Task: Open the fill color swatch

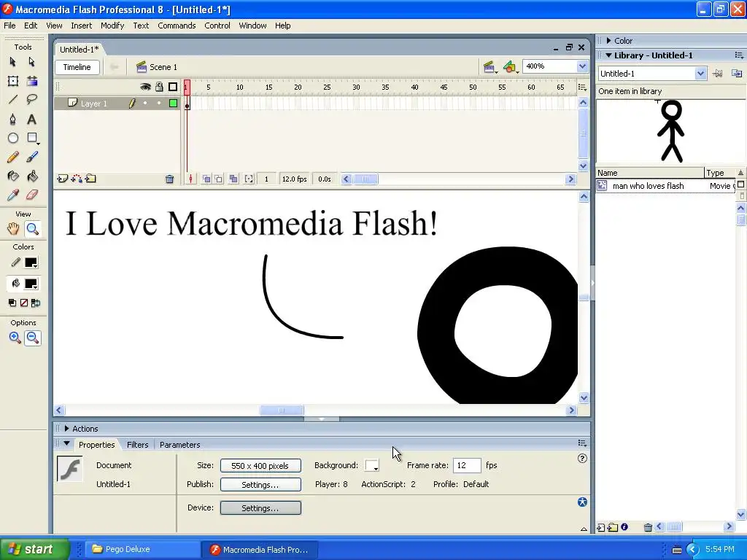Action: pyautogui.click(x=31, y=284)
